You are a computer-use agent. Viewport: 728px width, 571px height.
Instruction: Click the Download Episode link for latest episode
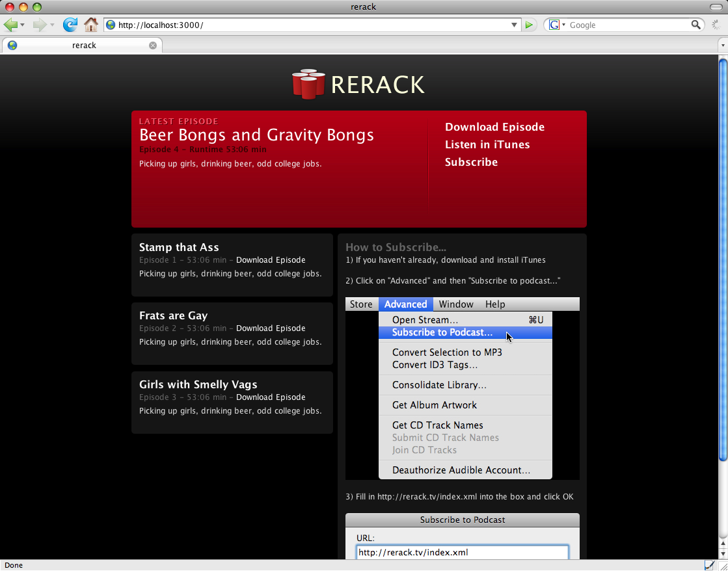click(x=494, y=127)
